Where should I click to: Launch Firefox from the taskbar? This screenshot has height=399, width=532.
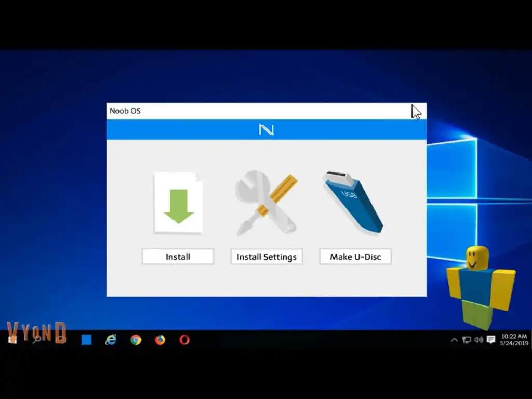[160, 340]
